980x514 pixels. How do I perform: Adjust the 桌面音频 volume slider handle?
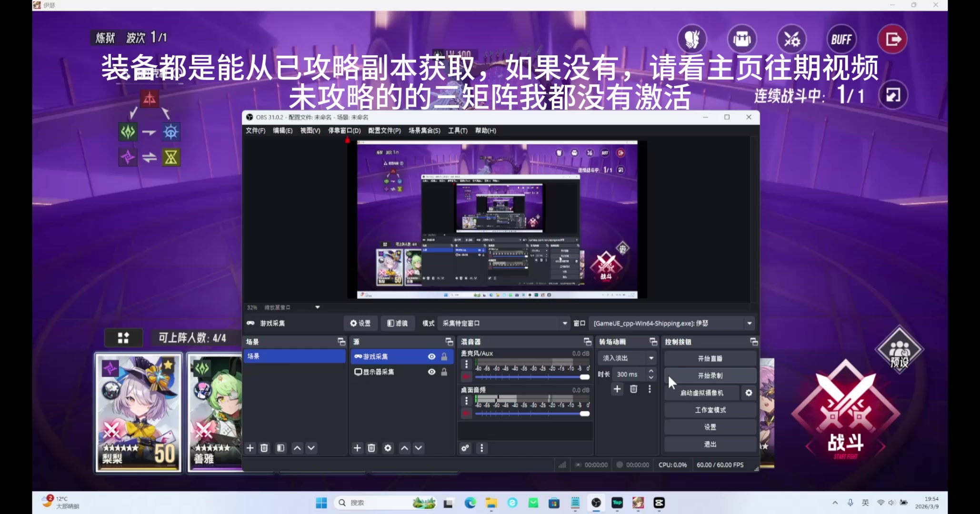[584, 414]
